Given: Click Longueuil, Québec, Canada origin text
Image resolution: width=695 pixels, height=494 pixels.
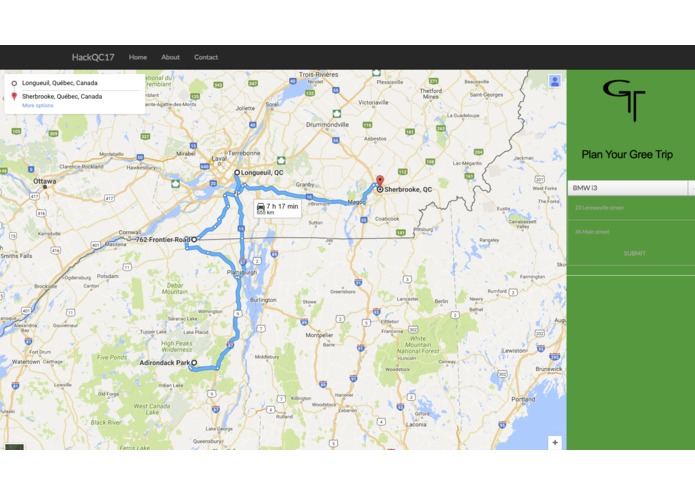Looking at the screenshot, I should 60,83.
